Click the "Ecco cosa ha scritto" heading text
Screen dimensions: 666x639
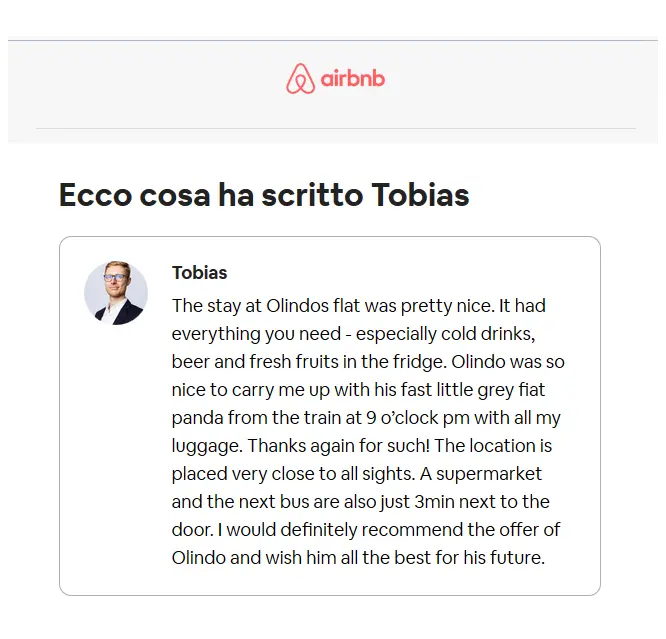point(211,195)
